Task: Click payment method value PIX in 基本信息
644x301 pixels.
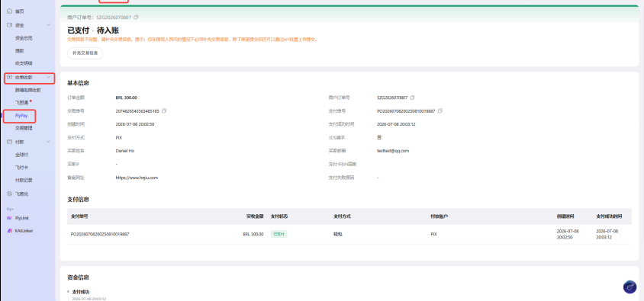Action: 119,138
